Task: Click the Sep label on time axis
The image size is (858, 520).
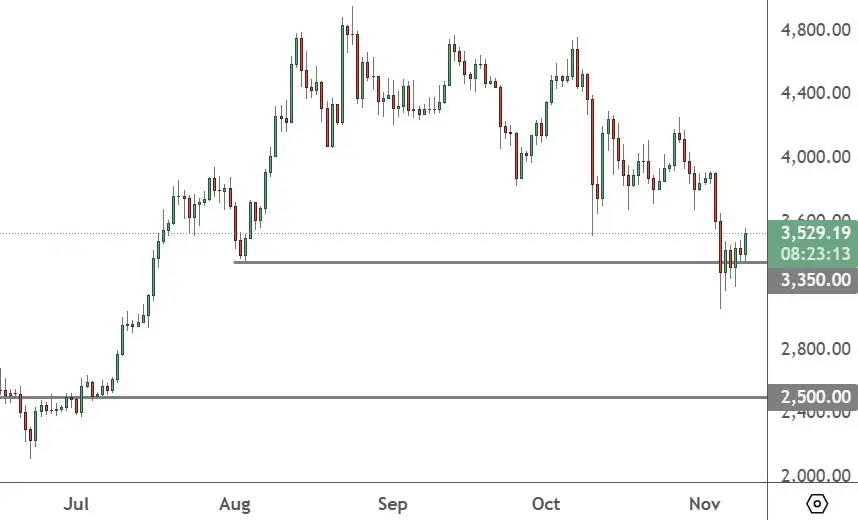Action: coord(393,502)
